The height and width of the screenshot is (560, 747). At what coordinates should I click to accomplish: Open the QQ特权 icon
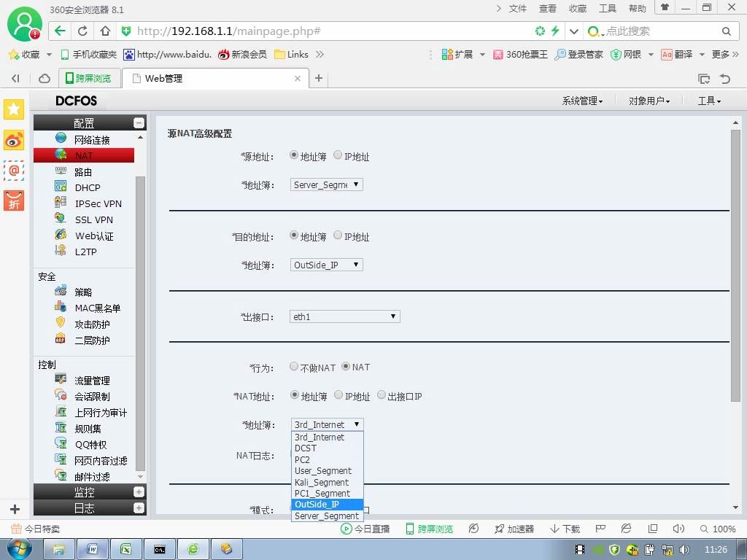[61, 443]
